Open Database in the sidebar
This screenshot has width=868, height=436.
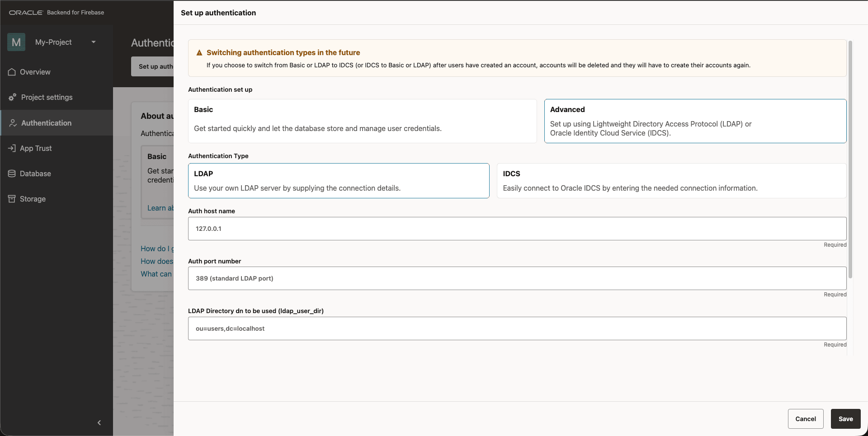tap(57, 173)
